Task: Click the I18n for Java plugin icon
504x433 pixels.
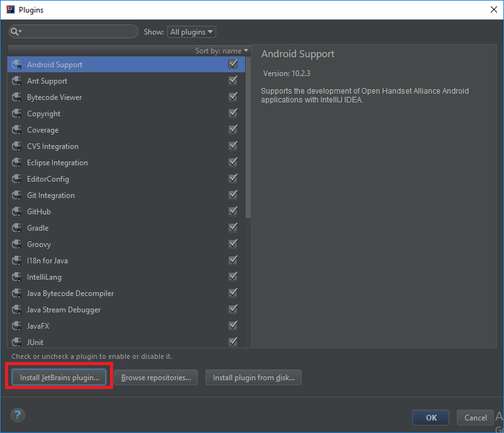Action: click(17, 260)
